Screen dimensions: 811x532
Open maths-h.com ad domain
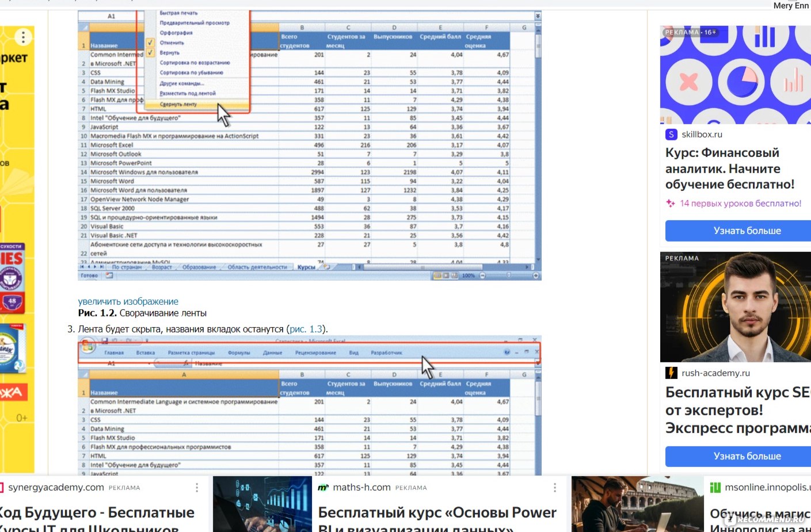[361, 487]
